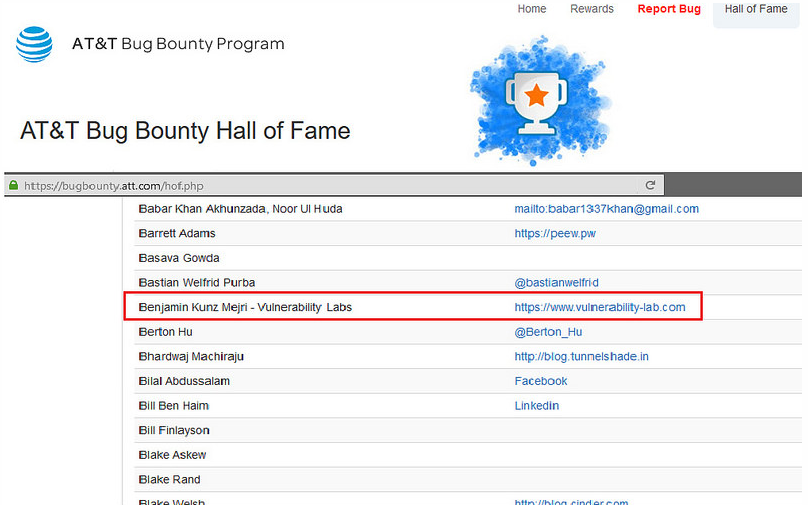808x505 pixels.
Task: Click the trophy Hall of Fame image
Action: point(540,100)
